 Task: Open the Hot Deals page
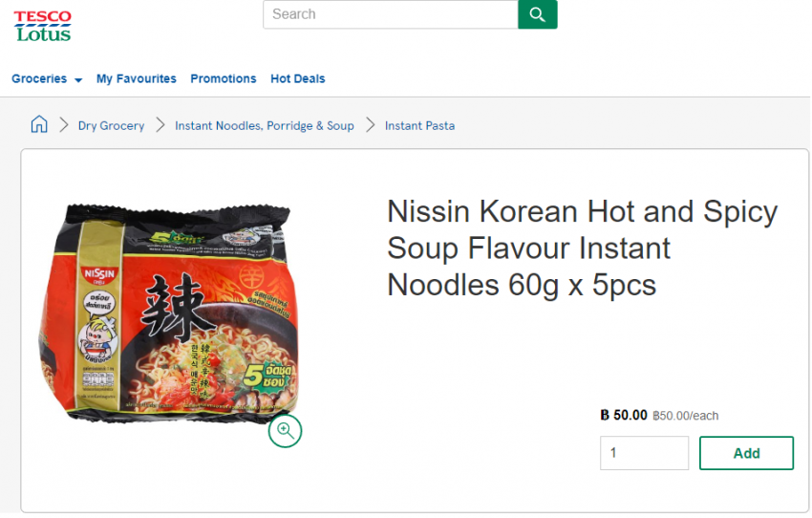[x=298, y=79]
